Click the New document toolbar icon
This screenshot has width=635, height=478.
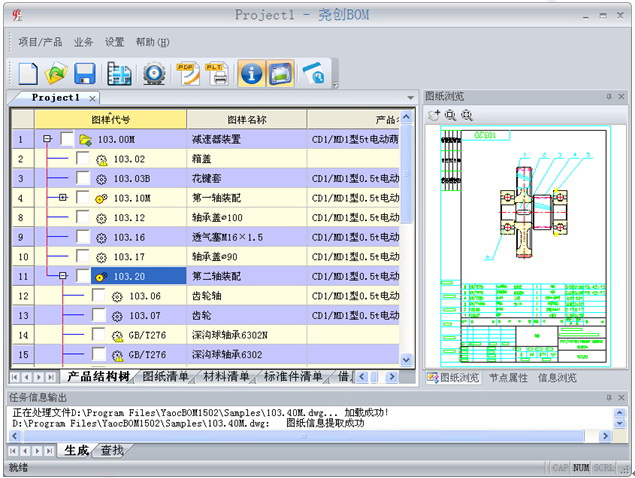point(27,73)
